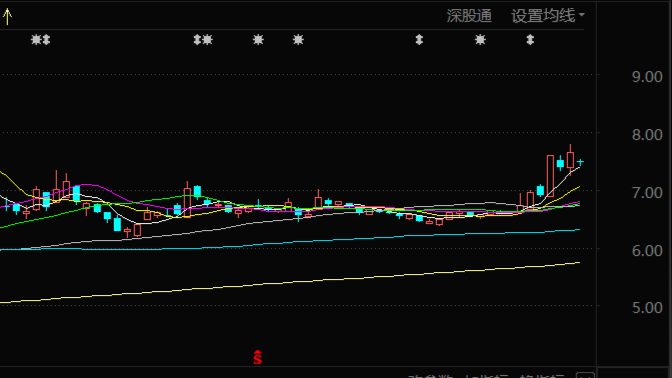This screenshot has height=378, width=672.
Task: Click the 9.00 price axis label
Action: click(647, 77)
